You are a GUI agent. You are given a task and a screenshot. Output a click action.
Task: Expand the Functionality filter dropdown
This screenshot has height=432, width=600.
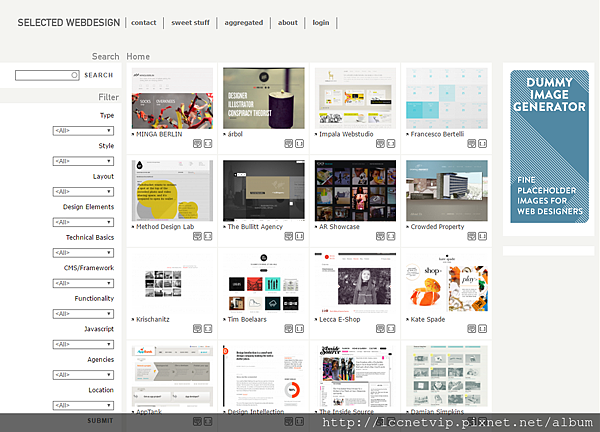pyautogui.click(x=83, y=314)
